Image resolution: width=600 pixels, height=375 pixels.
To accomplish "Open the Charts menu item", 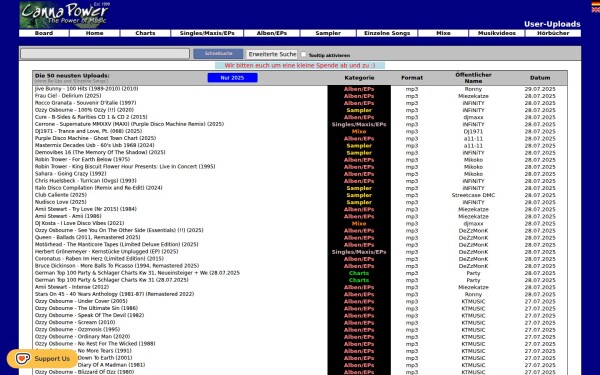I will (145, 33).
